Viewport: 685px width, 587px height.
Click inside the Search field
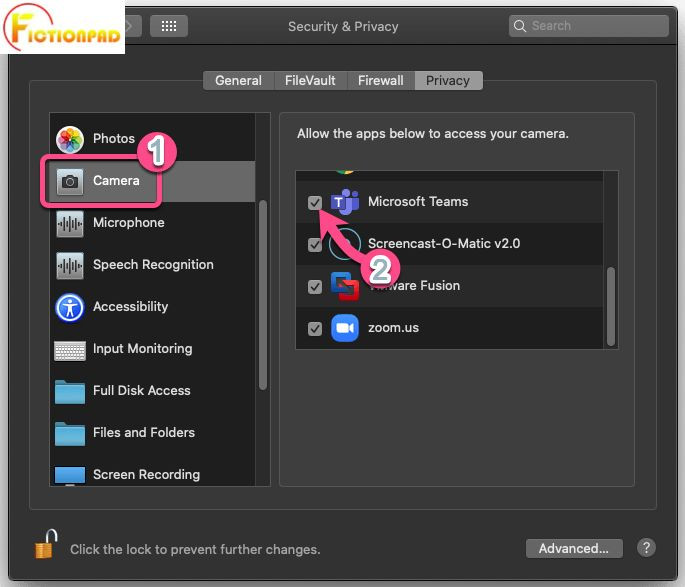[588, 26]
